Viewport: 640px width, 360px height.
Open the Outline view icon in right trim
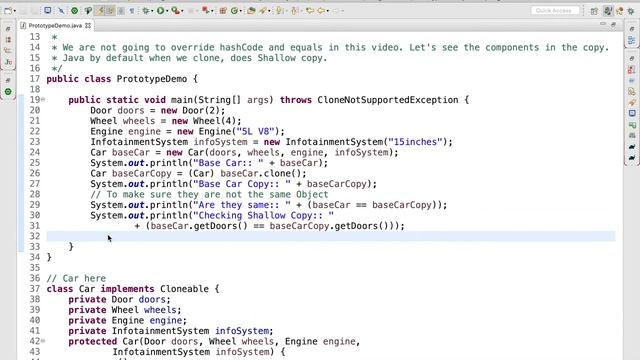(x=632, y=40)
